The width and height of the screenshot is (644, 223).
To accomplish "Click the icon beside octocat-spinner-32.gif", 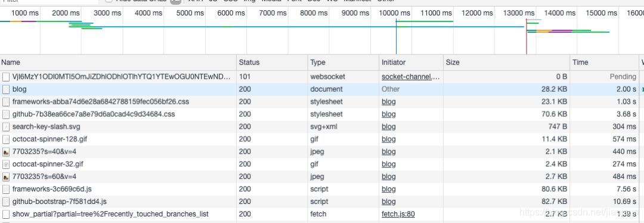I will point(6,165).
